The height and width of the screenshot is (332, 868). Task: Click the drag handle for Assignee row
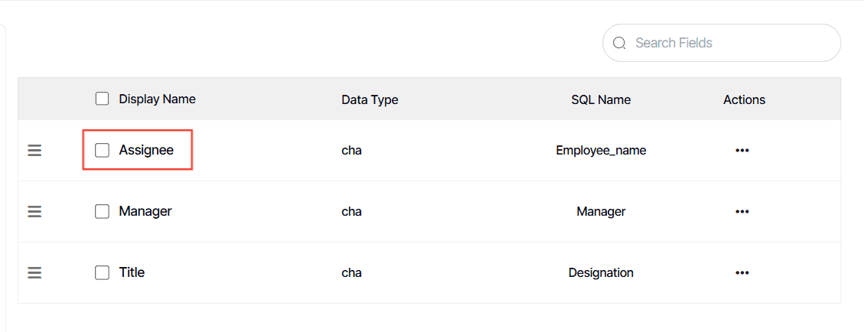34,150
